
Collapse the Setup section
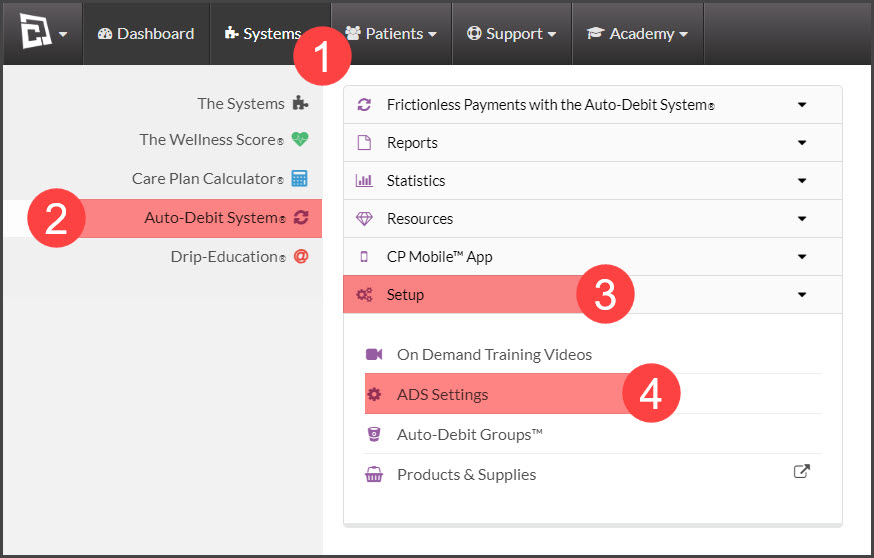coord(593,294)
